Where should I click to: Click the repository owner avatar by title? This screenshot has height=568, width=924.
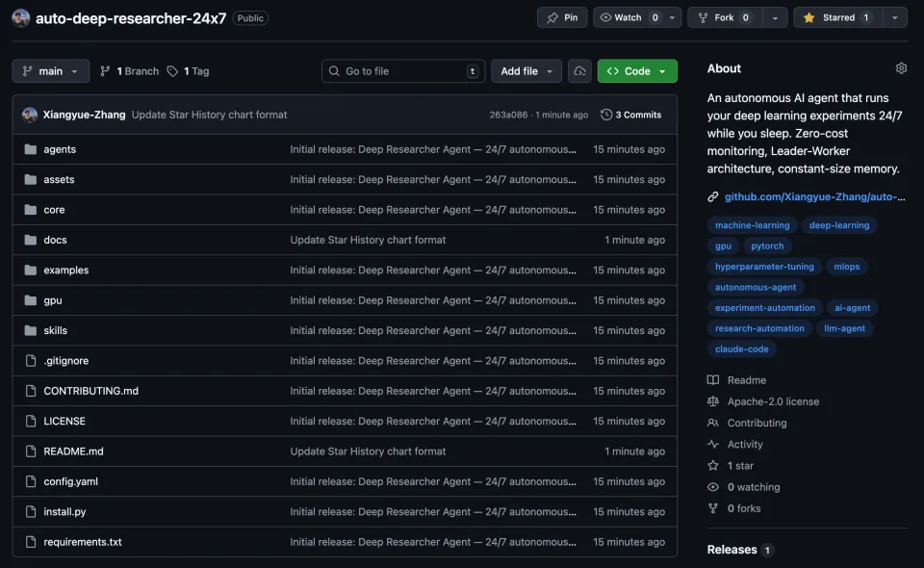[x=21, y=18]
